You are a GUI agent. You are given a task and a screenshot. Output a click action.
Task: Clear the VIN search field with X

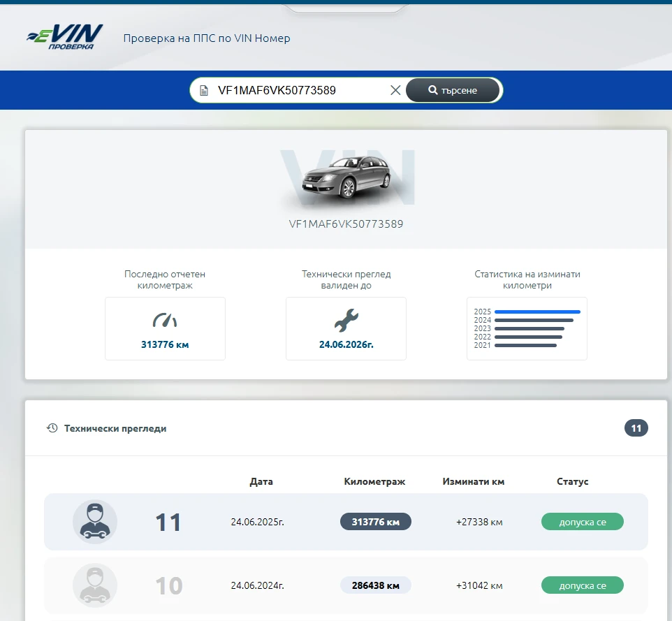coord(395,90)
